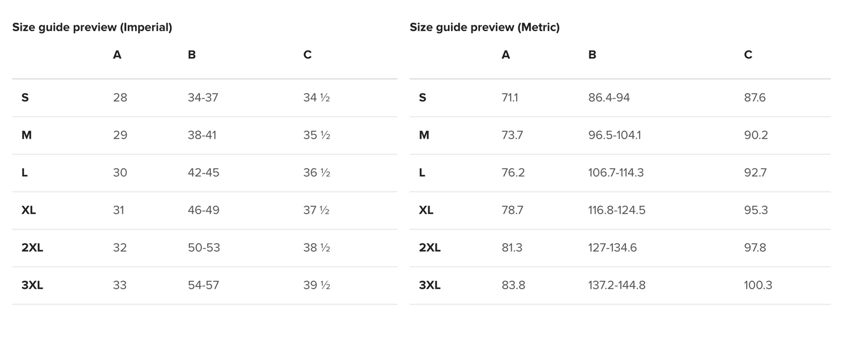Click column header B in Metric table
The image size is (868, 338).
pyautogui.click(x=592, y=55)
